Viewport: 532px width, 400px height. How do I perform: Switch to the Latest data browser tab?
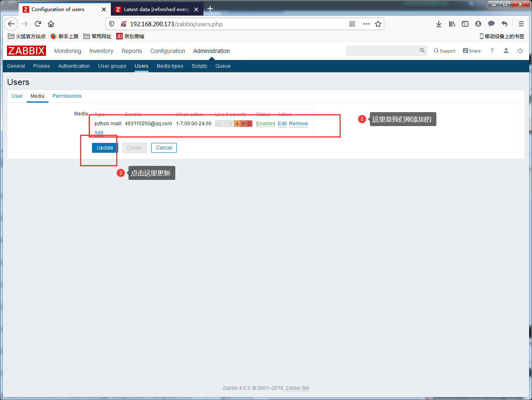(156, 9)
